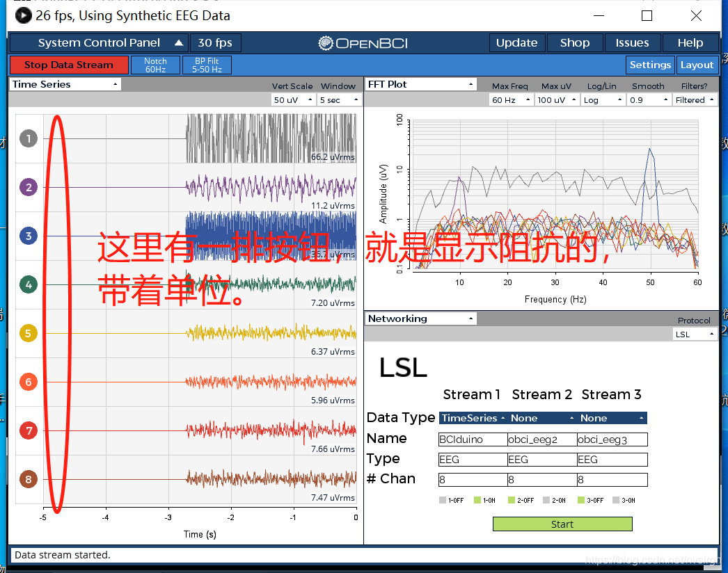Click Stream 3 EEG type field

point(612,460)
